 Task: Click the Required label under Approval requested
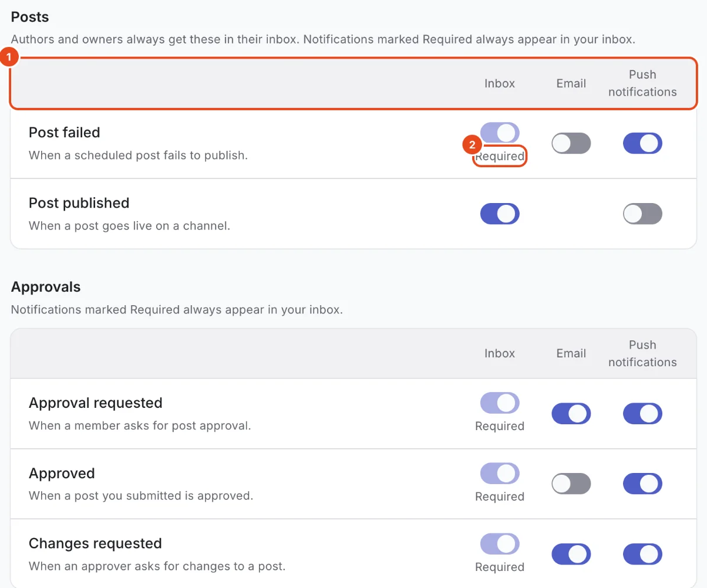(x=500, y=426)
